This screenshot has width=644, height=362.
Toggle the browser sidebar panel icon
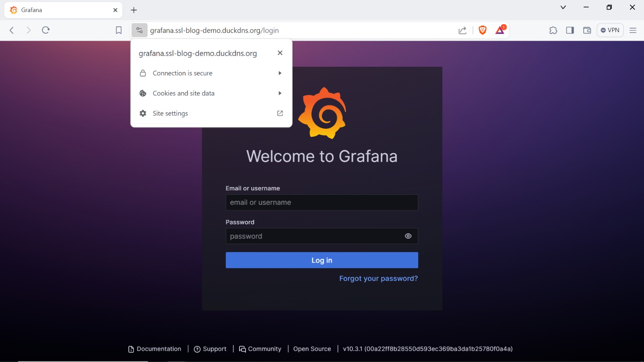point(570,30)
